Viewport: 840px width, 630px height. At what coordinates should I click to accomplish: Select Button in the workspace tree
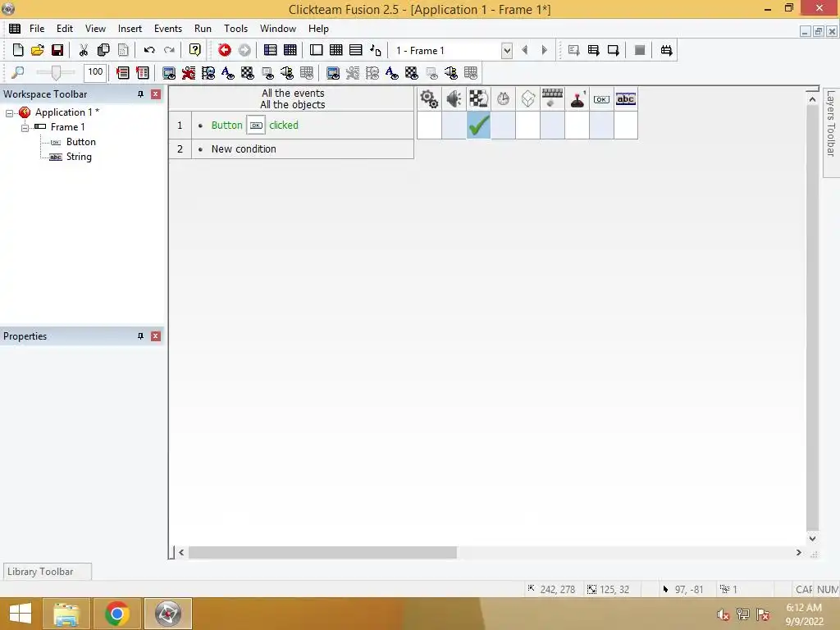[x=81, y=142]
